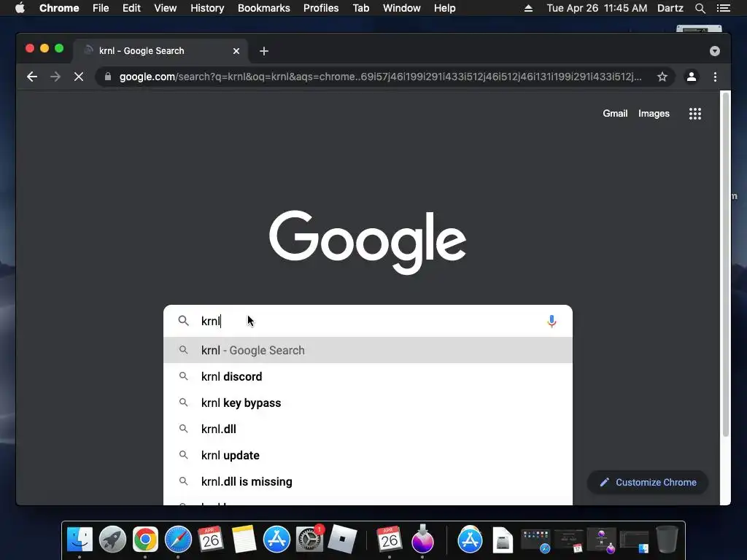Open the Help menu
The height and width of the screenshot is (560, 747).
[x=444, y=8]
